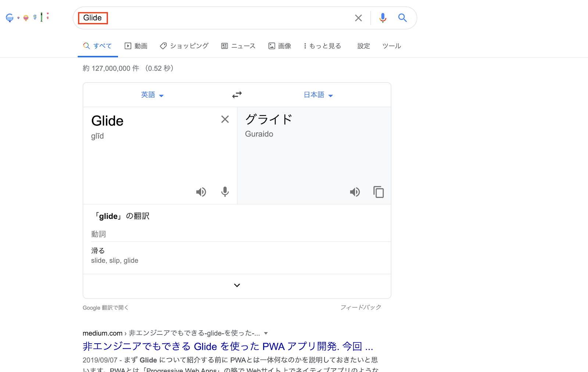Switch to ニュース tab
Viewport: 588px width, 372px height.
click(238, 46)
